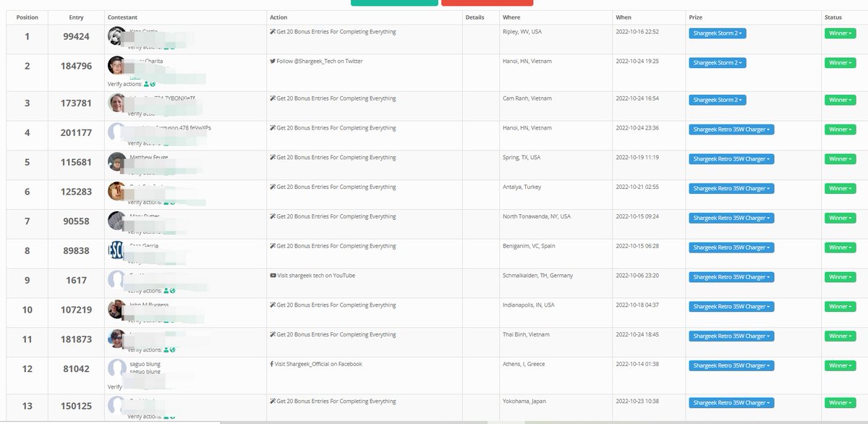The width and height of the screenshot is (868, 424).
Task: Click the Position column header
Action: [x=27, y=17]
